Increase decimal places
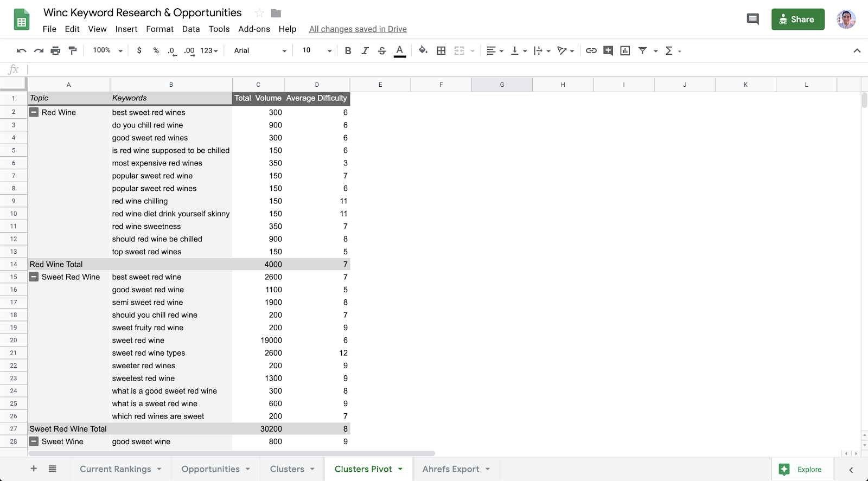868x481 pixels. coord(189,50)
